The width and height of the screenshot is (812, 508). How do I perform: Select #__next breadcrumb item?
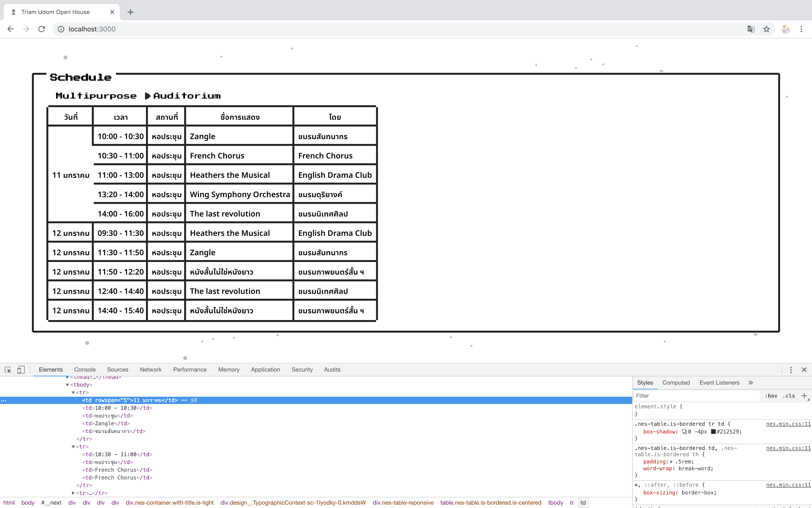51,503
